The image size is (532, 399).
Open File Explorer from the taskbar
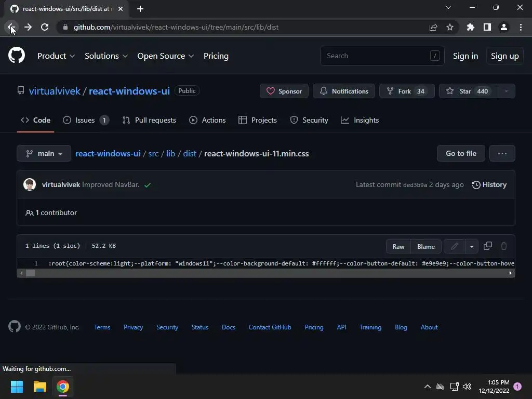(x=39, y=387)
